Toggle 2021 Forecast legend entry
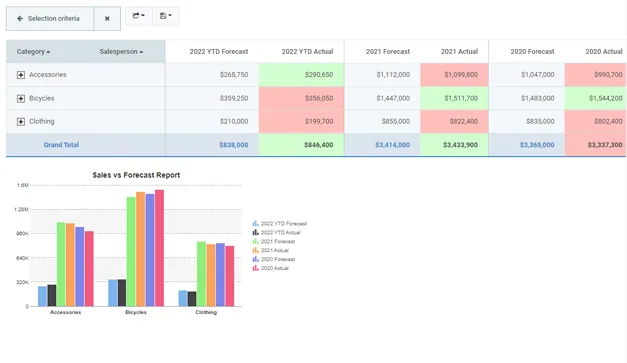This screenshot has height=363, width=627. pos(274,241)
